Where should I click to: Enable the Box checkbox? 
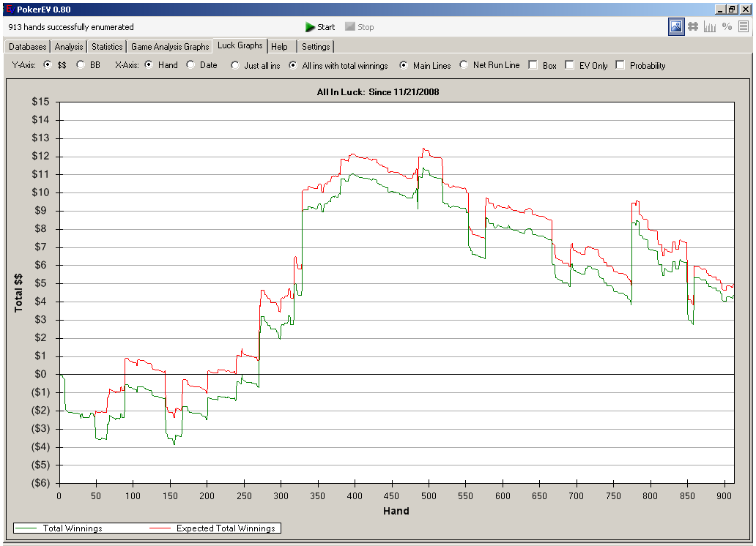(x=533, y=65)
